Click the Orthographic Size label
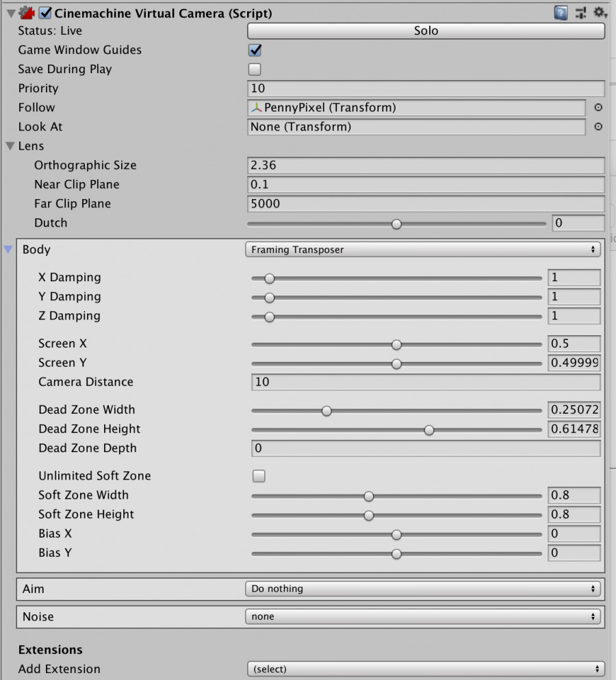This screenshot has height=680, width=616. pyautogui.click(x=86, y=166)
